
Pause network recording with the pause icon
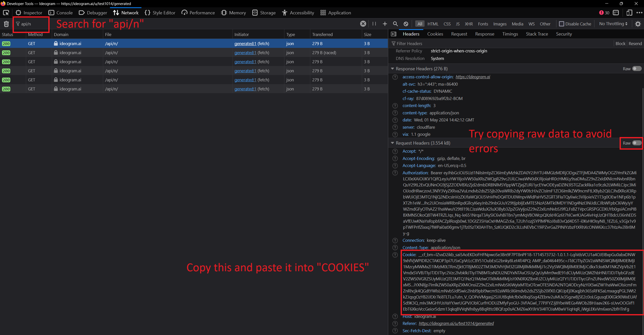[x=374, y=24]
